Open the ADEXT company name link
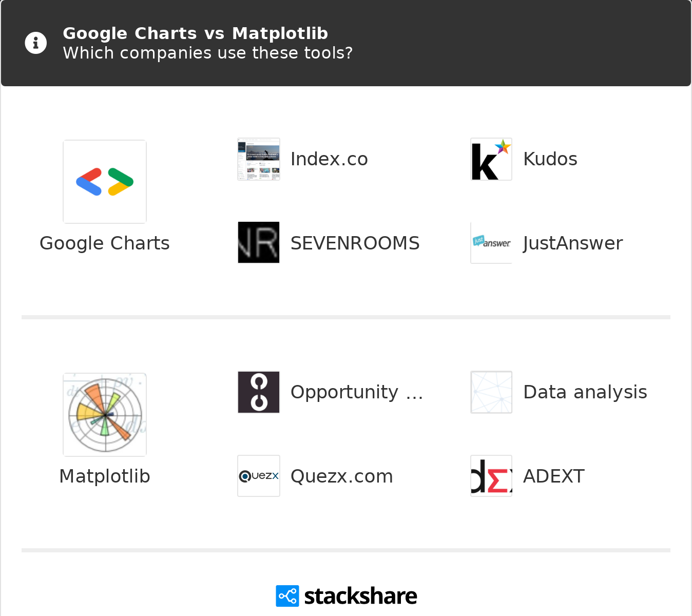Screen dimensions: 692x616 point(553,476)
